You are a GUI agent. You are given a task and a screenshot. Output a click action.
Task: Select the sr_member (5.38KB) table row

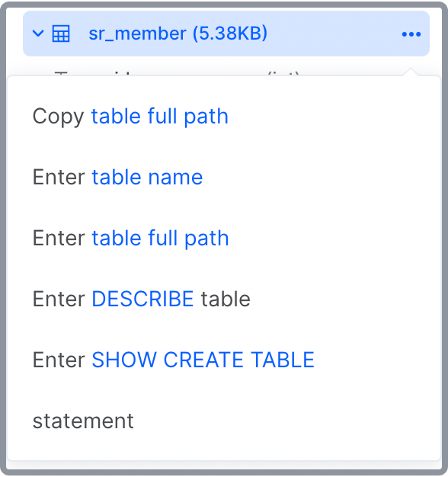(226, 34)
